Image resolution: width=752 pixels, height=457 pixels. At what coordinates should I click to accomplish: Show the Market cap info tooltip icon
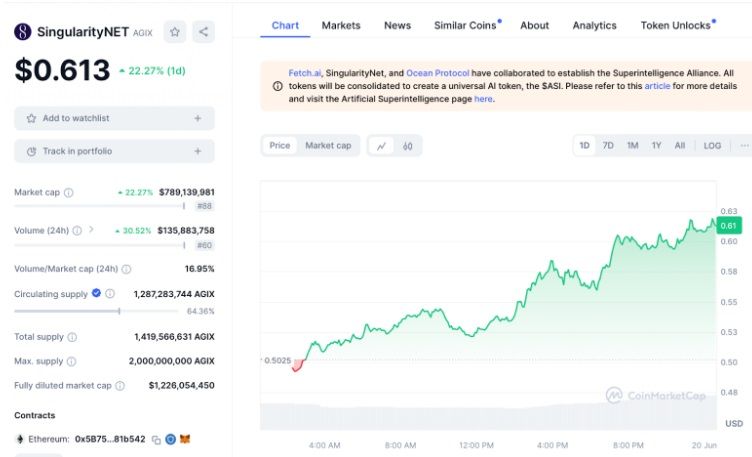tap(69, 192)
